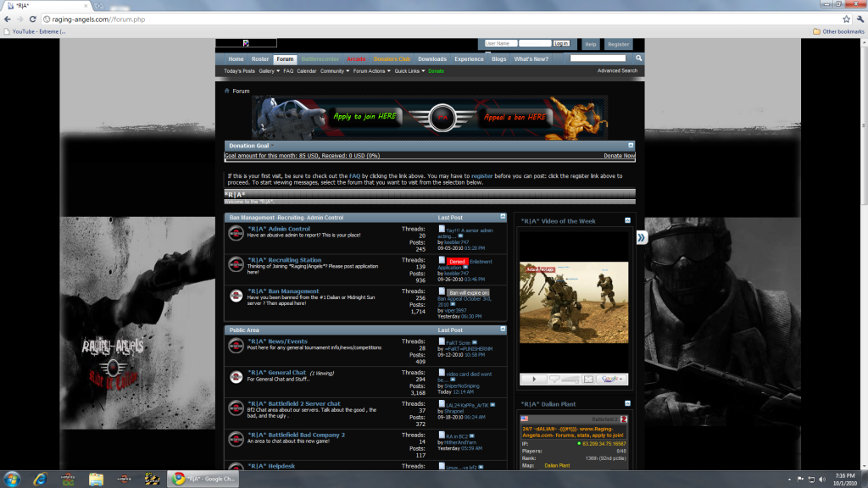Go back using the browser back arrow
The height and width of the screenshot is (488, 868).
(7, 19)
